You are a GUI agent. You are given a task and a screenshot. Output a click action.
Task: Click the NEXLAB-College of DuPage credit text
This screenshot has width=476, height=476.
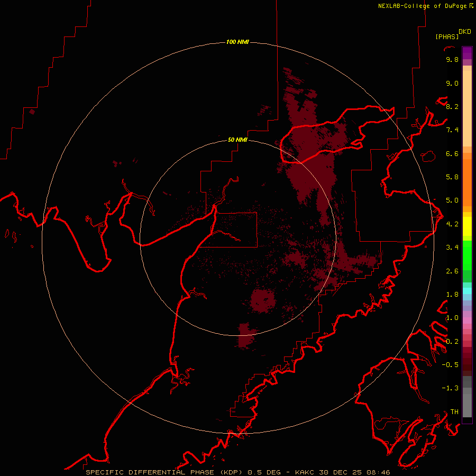coord(423,6)
